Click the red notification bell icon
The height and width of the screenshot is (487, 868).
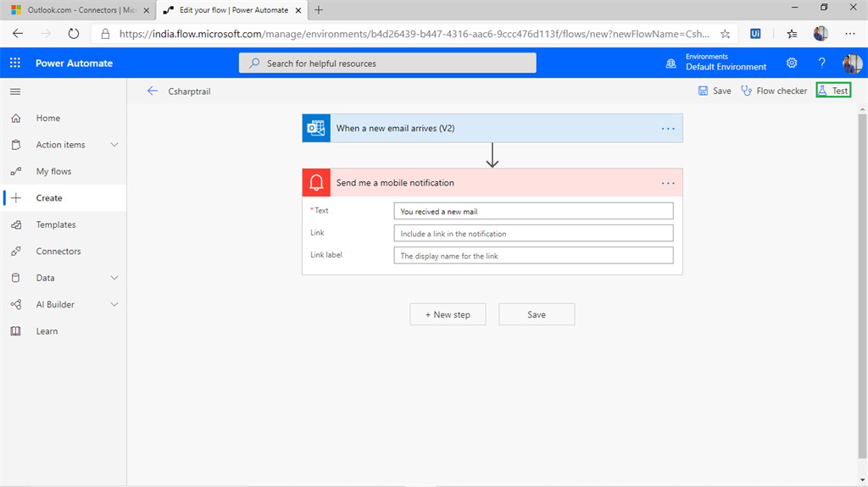point(316,183)
